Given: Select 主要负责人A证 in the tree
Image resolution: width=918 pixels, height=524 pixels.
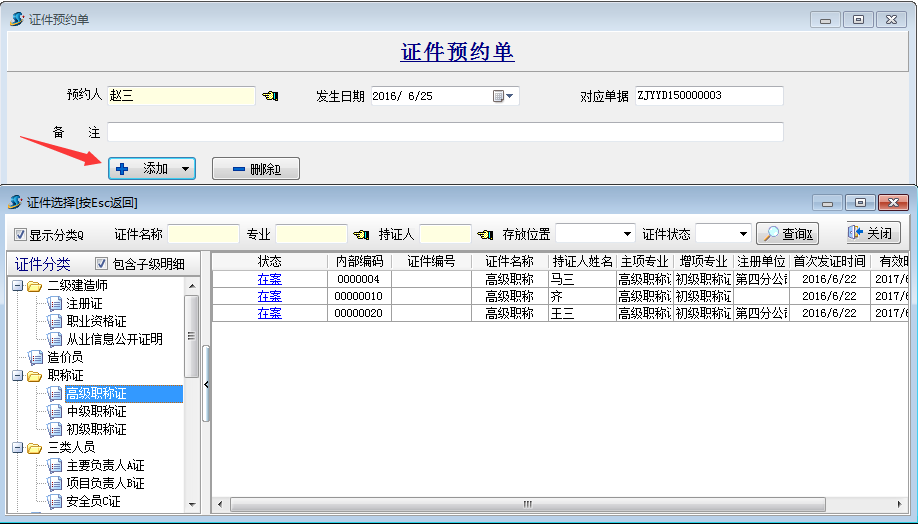Looking at the screenshot, I should coord(105,466).
